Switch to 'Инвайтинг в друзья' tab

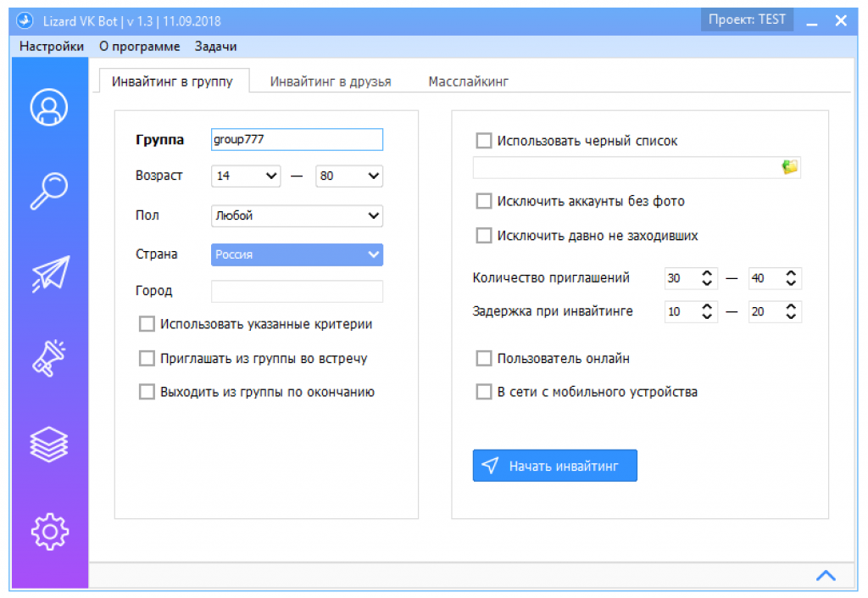pyautogui.click(x=331, y=81)
